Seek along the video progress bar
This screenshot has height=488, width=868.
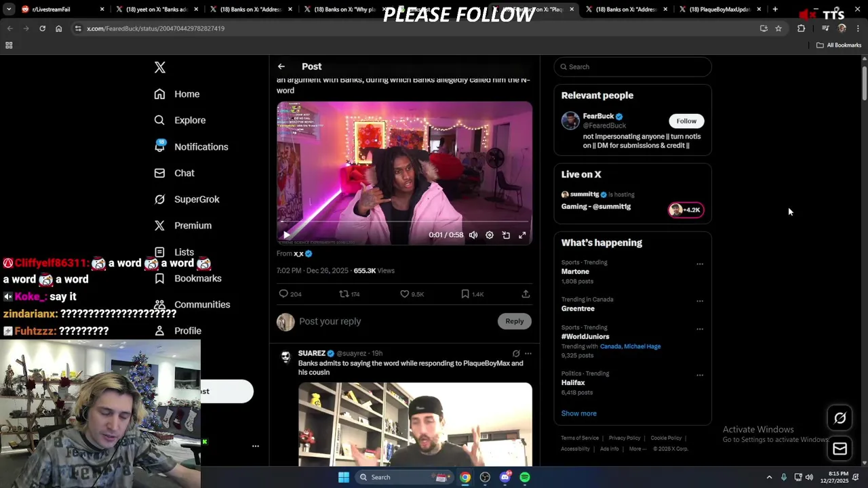pos(404,222)
